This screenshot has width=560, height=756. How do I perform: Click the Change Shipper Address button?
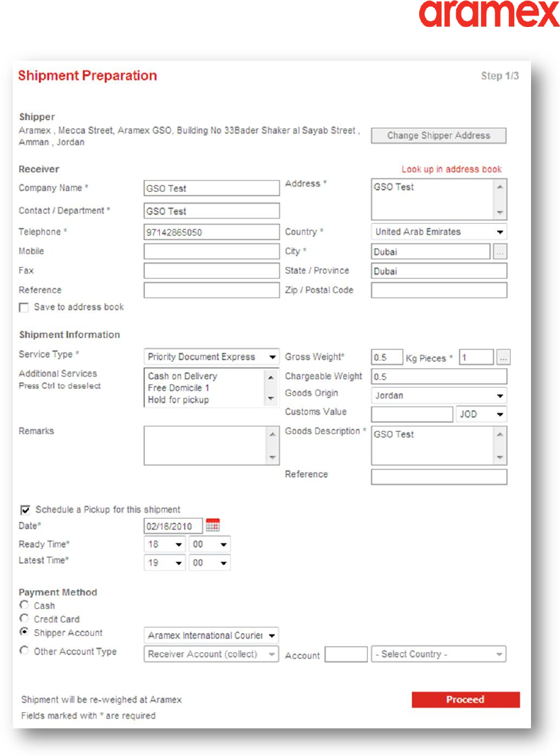439,136
